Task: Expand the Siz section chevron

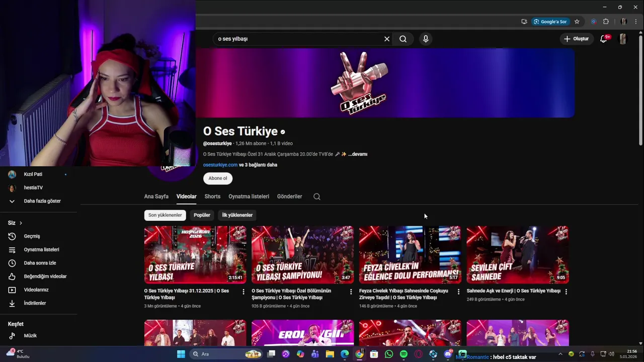Action: point(21,223)
